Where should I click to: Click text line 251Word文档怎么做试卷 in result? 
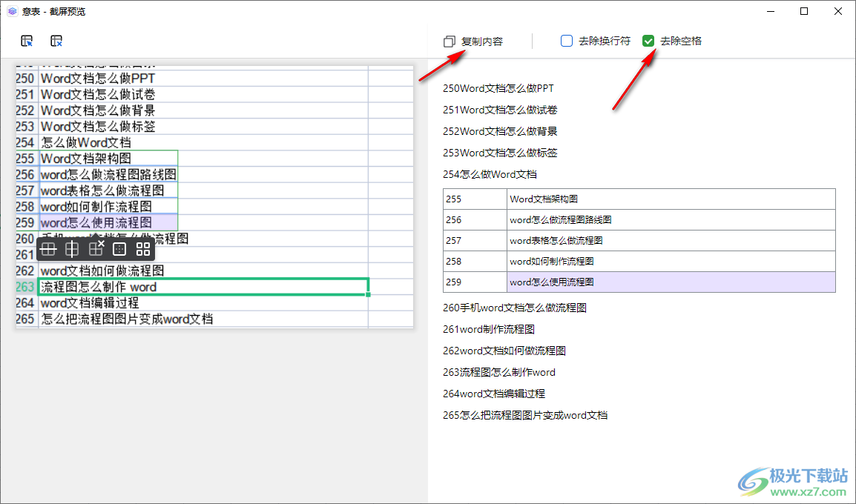(500, 110)
